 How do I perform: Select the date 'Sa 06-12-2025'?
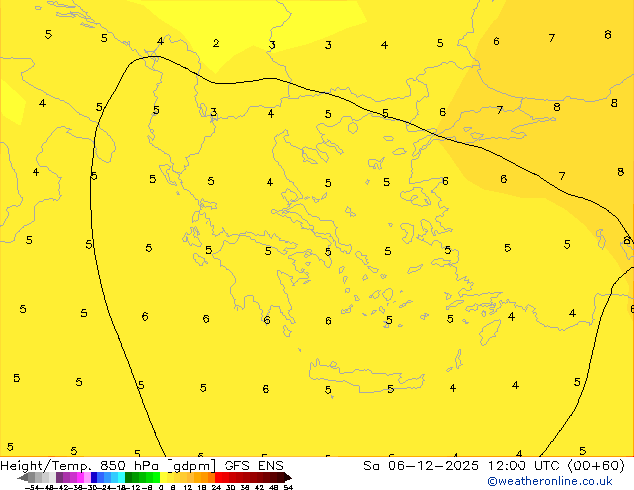point(421,466)
